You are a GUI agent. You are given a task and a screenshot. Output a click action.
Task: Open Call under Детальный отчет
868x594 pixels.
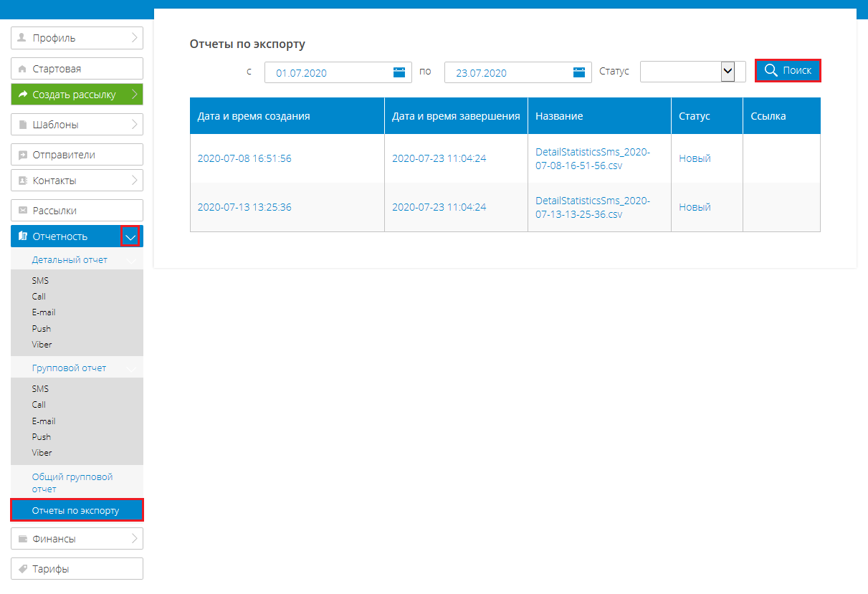pyautogui.click(x=39, y=297)
